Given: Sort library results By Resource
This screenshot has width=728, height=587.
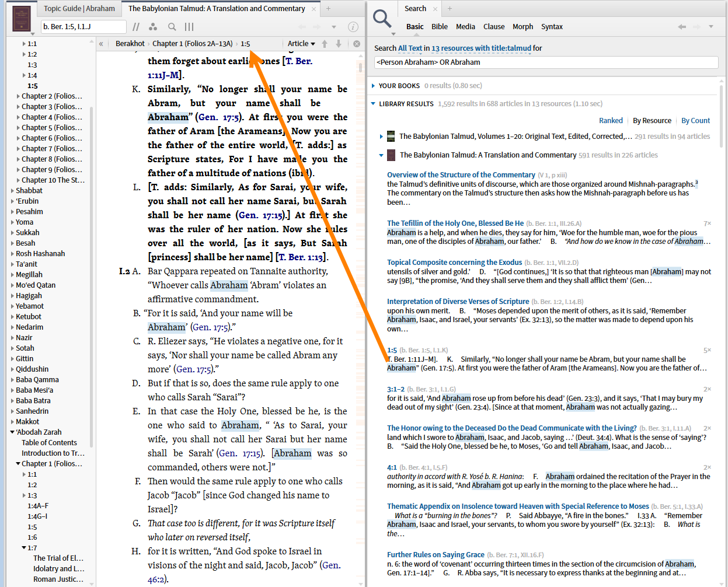Looking at the screenshot, I should tap(652, 121).
